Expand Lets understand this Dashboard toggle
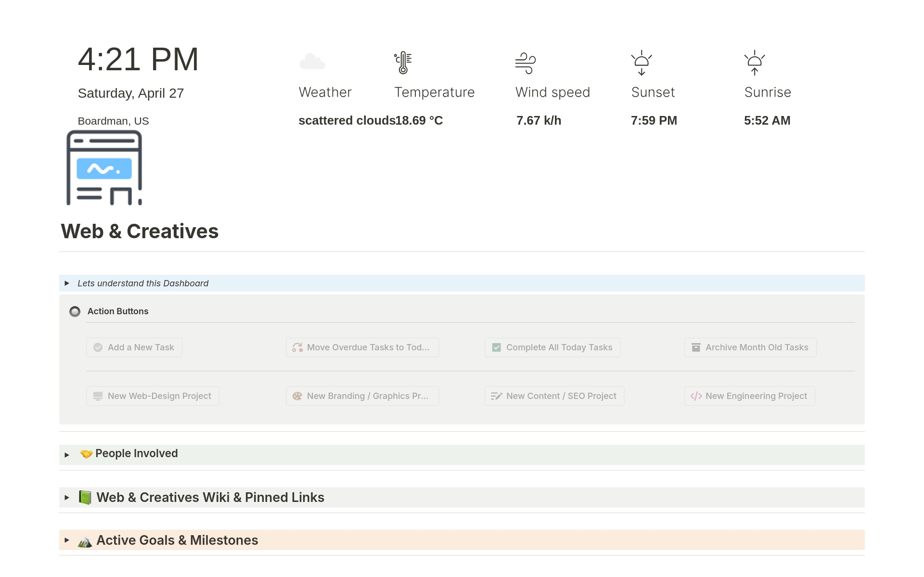 tap(67, 283)
